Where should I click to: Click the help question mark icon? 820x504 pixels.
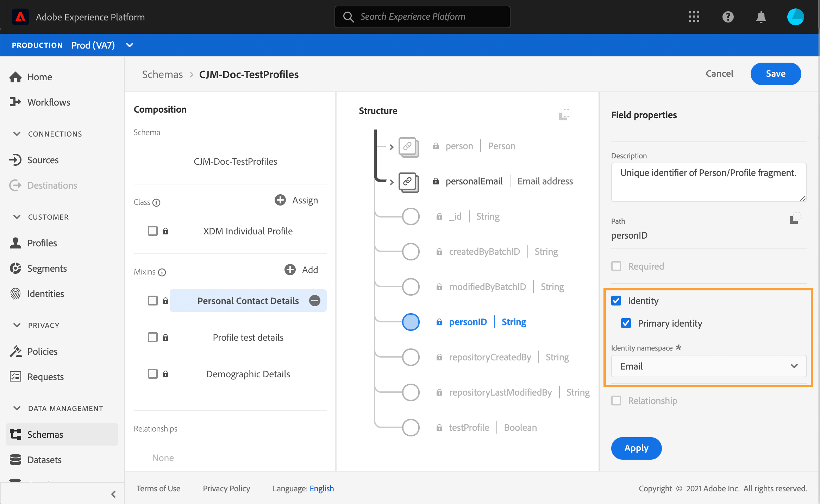pyautogui.click(x=728, y=17)
